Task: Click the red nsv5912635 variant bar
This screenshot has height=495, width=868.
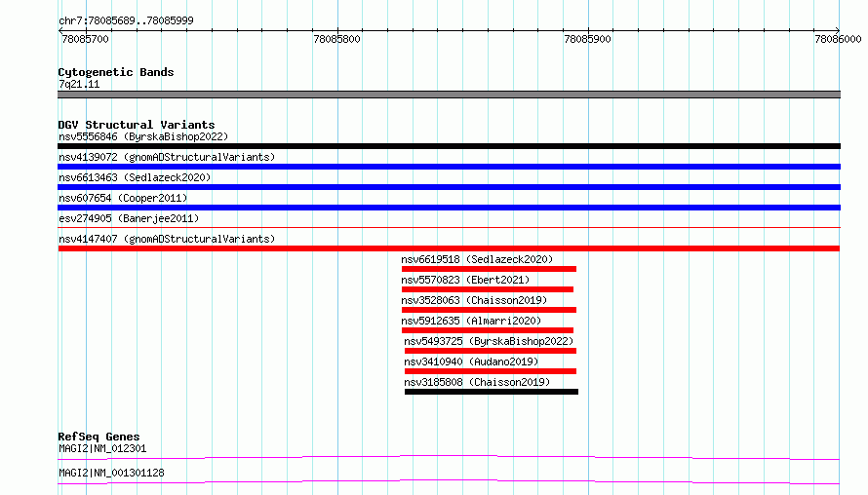Action: (488, 330)
